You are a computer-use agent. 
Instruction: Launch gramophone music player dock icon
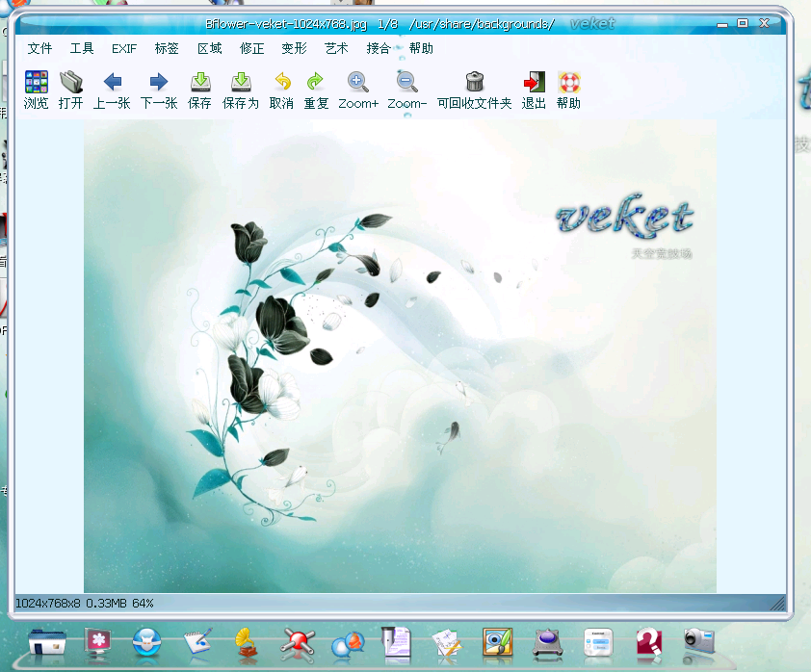[248, 642]
